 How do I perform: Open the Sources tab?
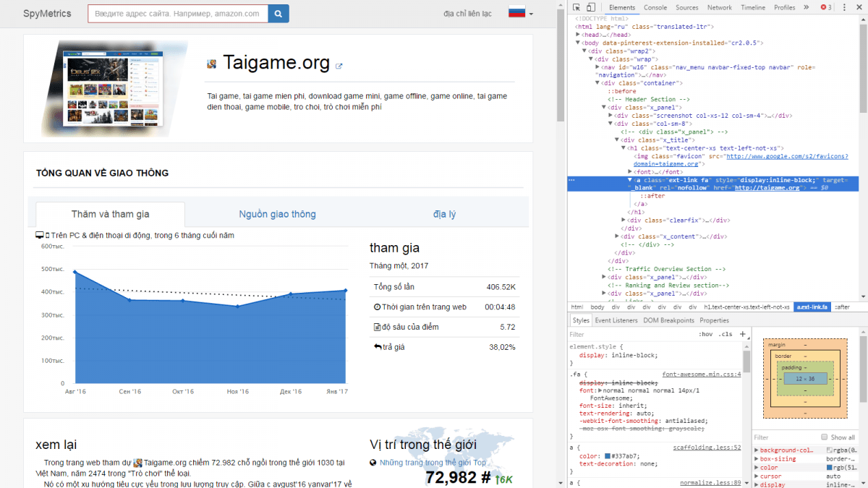coord(687,7)
